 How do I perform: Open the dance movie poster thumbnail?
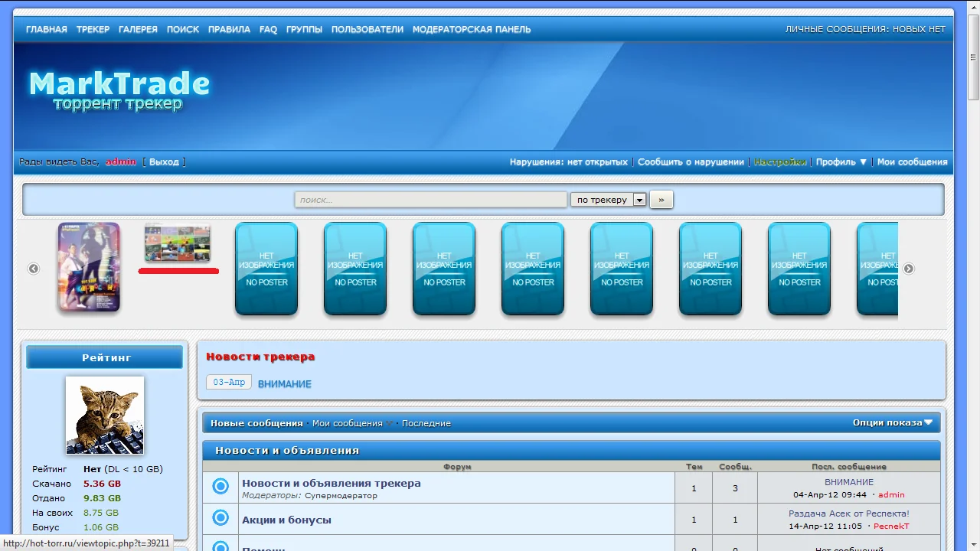click(89, 267)
